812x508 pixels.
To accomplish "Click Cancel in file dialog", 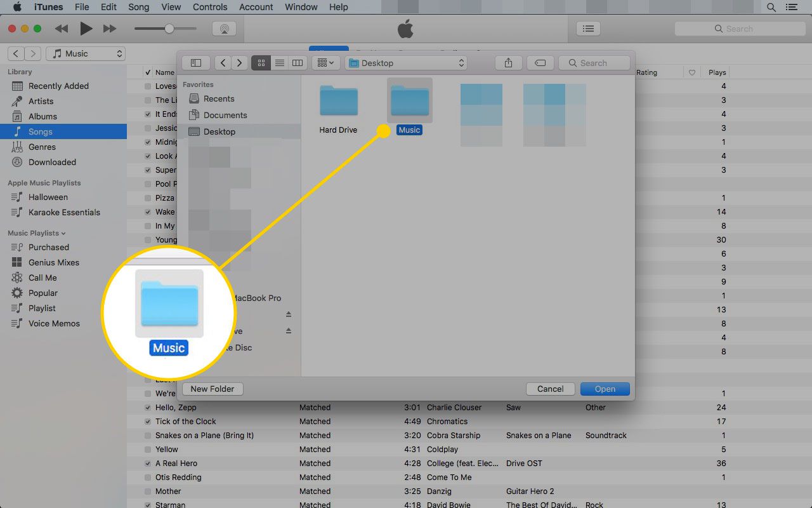I will tap(550, 389).
